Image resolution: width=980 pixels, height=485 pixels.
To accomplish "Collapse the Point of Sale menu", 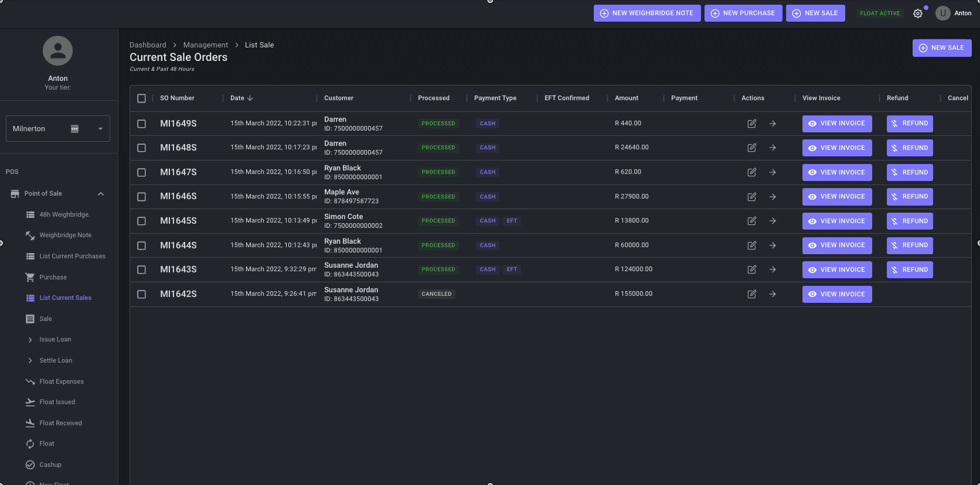I will (x=101, y=194).
